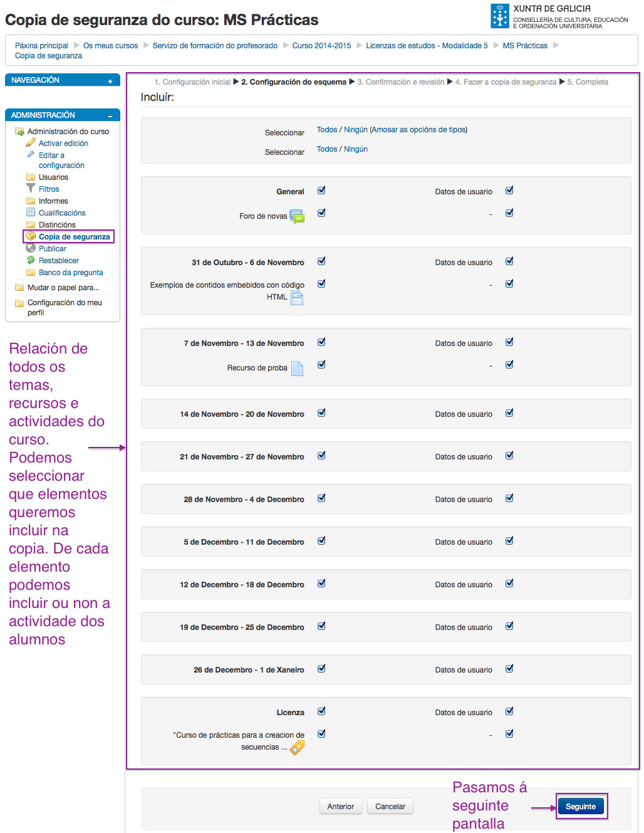Screen dimensions: 644x833
Task: Open the Foro de novas forum icon
Action: coord(298,216)
